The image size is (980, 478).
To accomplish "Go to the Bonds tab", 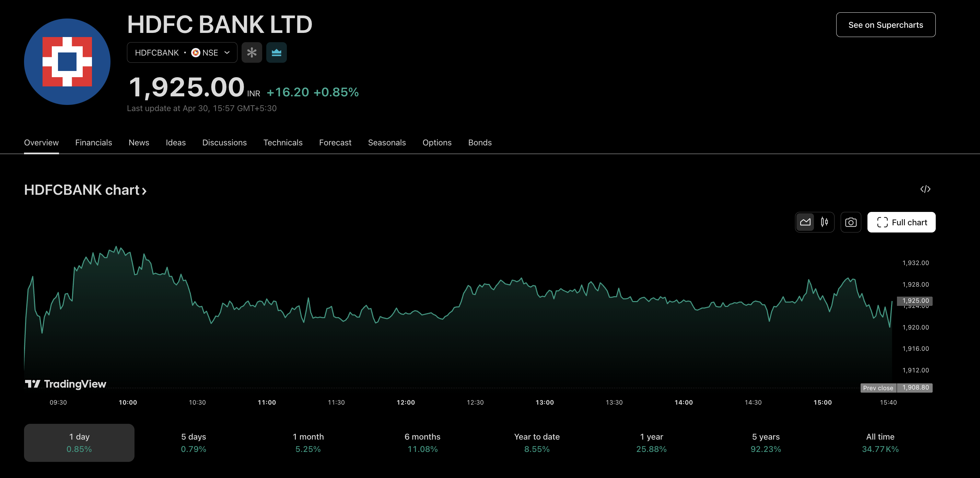I will click(480, 143).
